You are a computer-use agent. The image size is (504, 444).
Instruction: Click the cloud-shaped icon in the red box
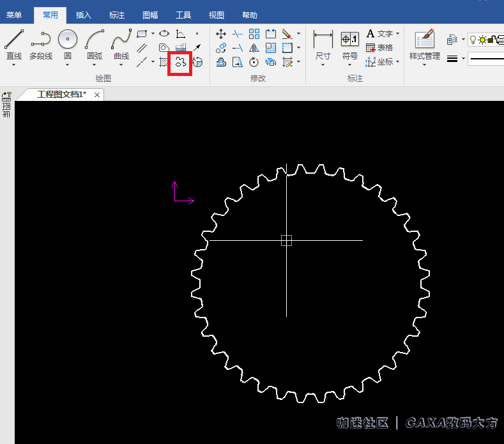coord(180,63)
